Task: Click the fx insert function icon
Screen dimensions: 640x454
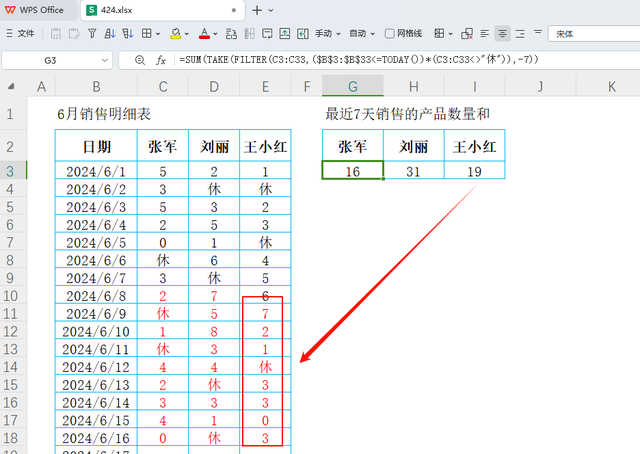Action: 161,60
